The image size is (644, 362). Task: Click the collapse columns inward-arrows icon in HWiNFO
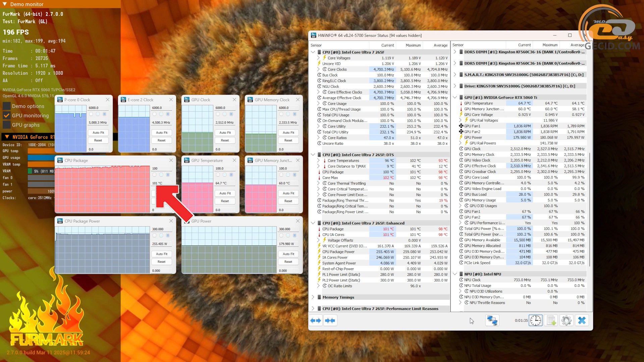[330, 320]
